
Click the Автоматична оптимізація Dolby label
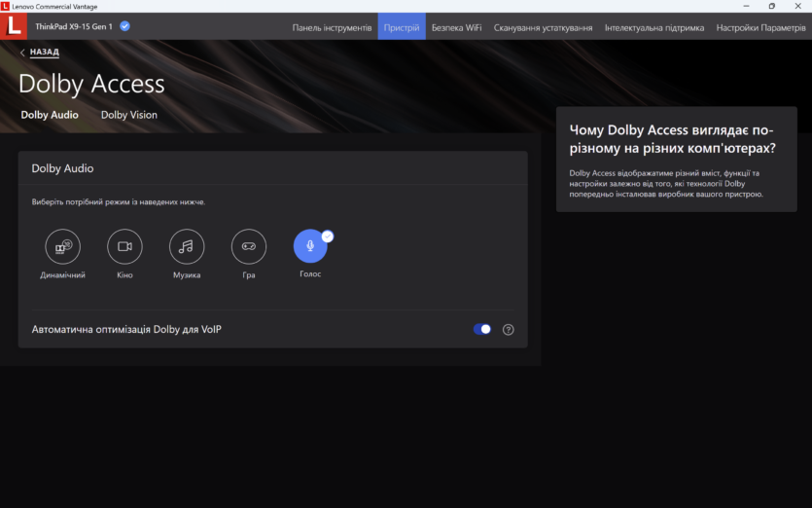tap(126, 330)
